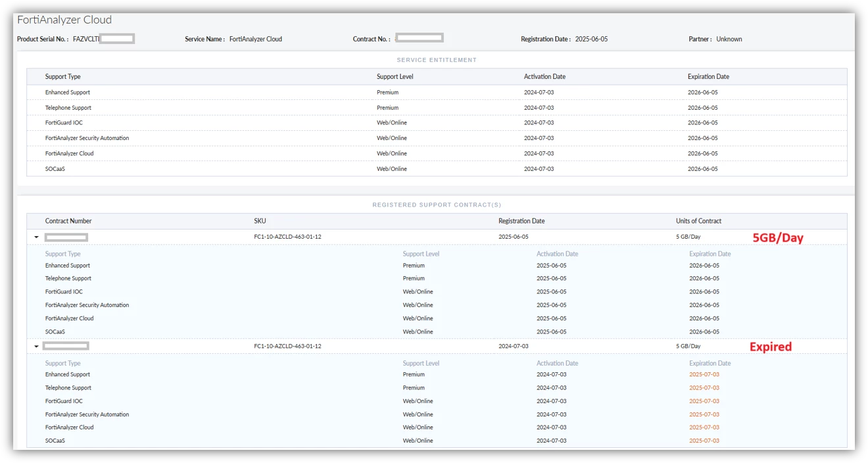Click orange 2025-07-03 expiration of expired Enhanced Support
The image size is (868, 463).
pos(704,374)
